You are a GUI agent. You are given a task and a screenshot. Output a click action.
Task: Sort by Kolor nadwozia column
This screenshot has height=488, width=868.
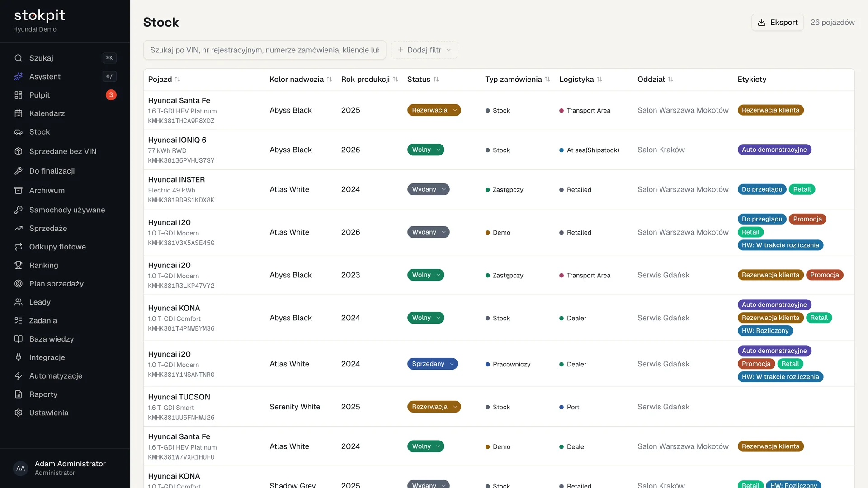(x=301, y=79)
